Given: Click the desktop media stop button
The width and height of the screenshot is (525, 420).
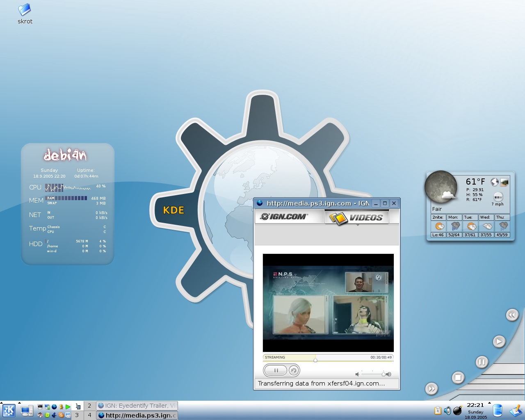Looking at the screenshot, I should 458,378.
